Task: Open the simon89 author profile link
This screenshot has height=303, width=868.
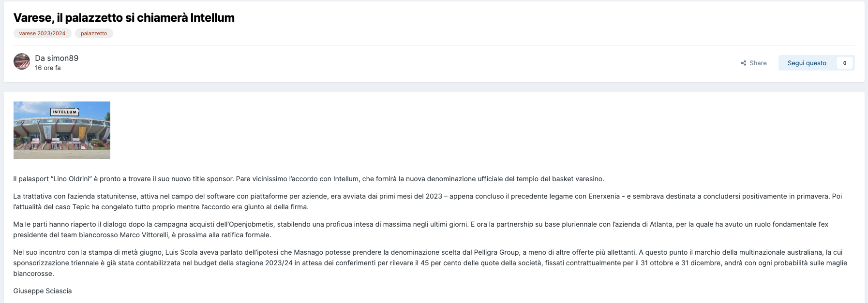Action: coord(62,58)
